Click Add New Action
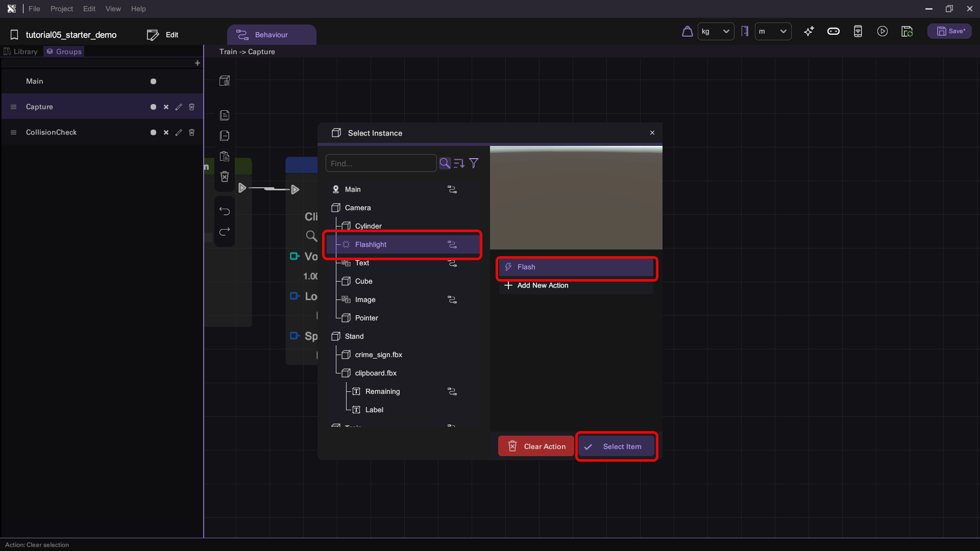 click(576, 285)
